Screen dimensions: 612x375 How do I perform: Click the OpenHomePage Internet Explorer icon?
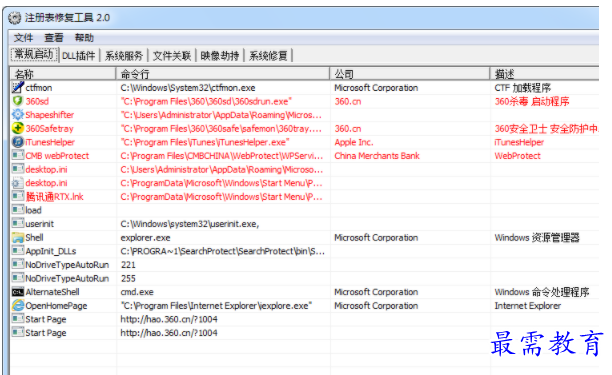tap(18, 306)
